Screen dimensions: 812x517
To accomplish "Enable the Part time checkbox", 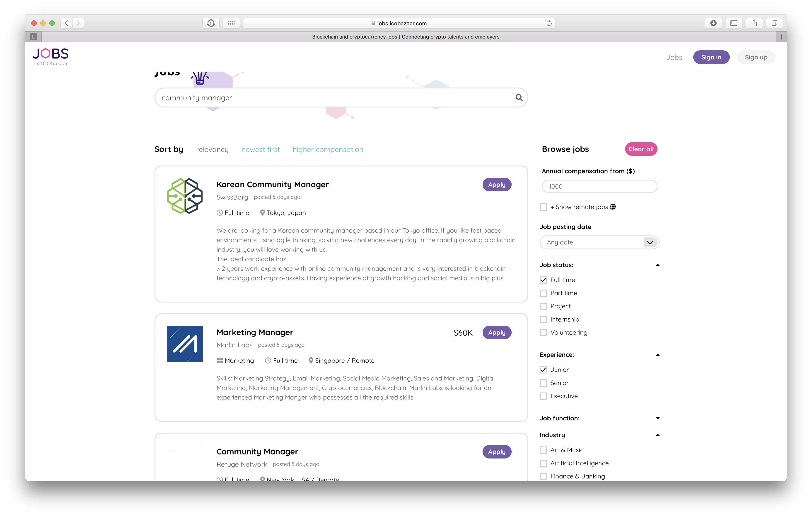I will [x=543, y=293].
